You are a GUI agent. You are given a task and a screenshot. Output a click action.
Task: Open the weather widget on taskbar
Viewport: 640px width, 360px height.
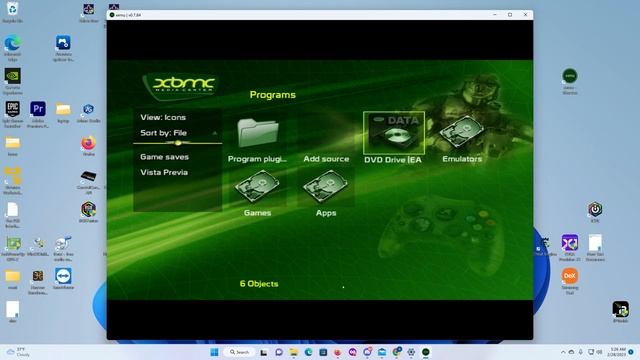coord(18,352)
